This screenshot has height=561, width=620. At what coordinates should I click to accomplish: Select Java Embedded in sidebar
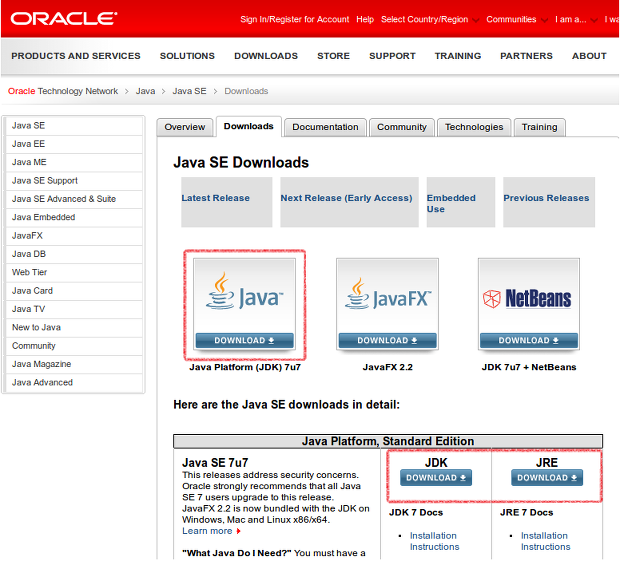coord(74,217)
